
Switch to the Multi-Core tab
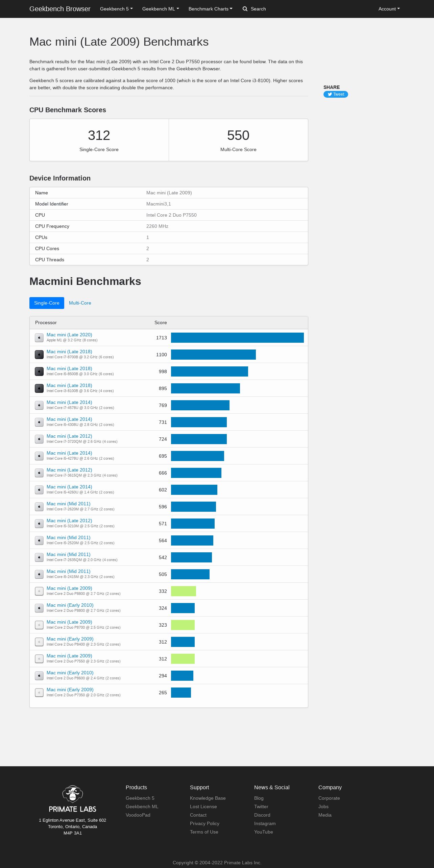point(80,303)
